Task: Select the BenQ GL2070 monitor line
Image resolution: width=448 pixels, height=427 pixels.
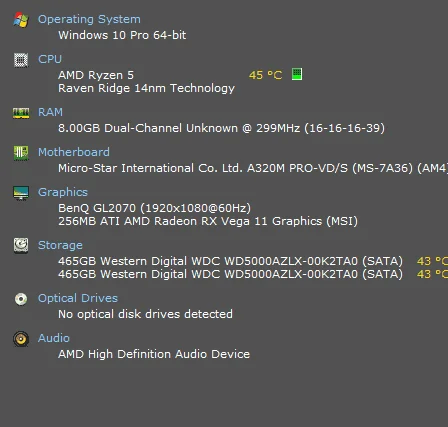Action: pyautogui.click(x=154, y=208)
